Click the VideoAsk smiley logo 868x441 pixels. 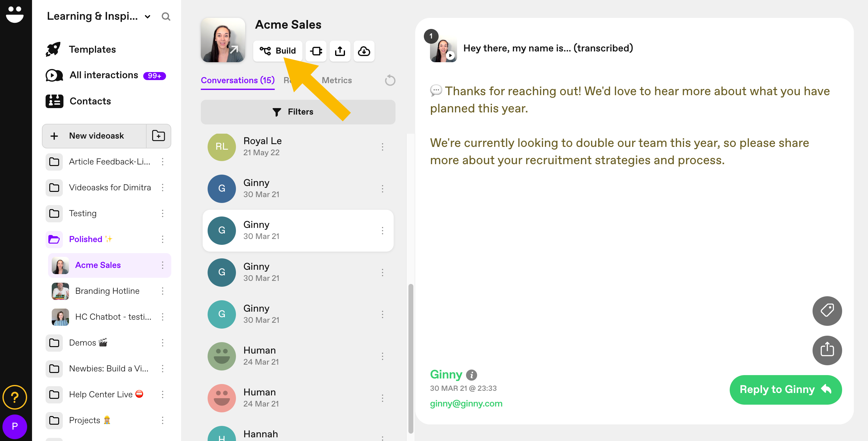pos(15,14)
